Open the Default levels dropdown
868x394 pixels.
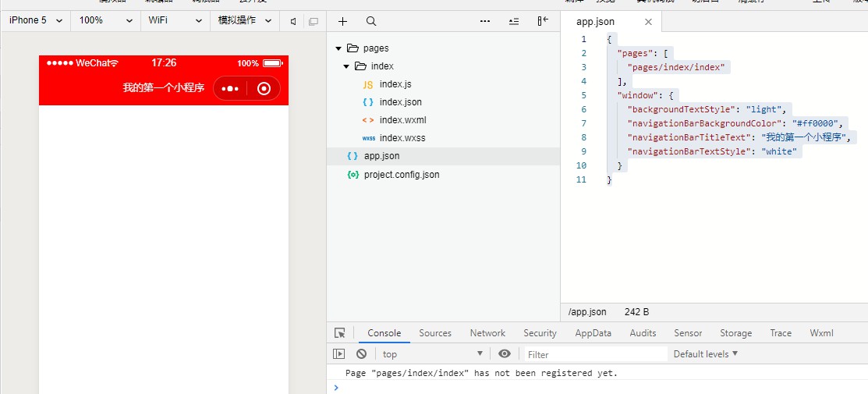[705, 353]
